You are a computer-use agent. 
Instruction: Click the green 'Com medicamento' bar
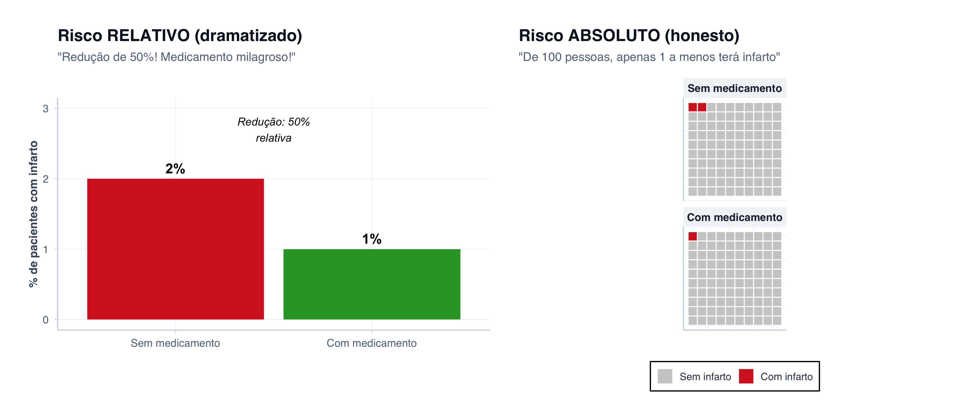[x=372, y=284]
